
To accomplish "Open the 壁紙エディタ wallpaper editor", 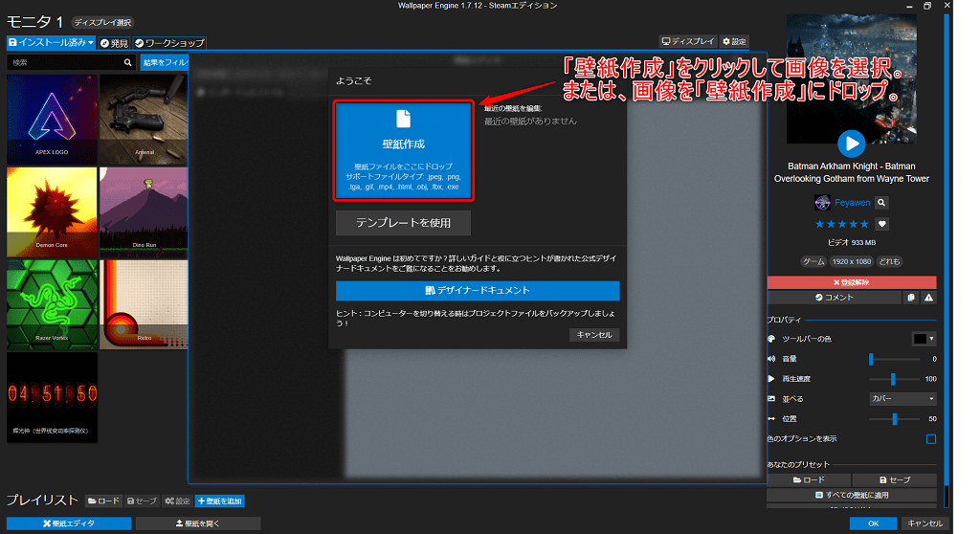I will click(x=69, y=523).
